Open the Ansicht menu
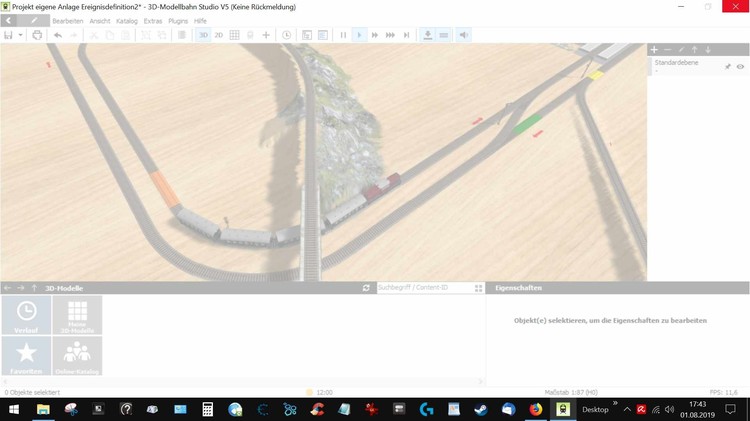 [99, 21]
